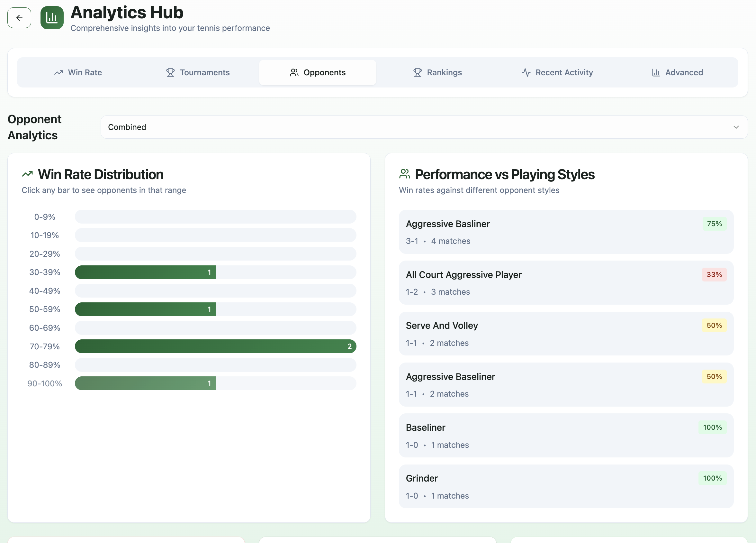756x543 pixels.
Task: Click the trophy icon on Tournaments tab
Action: click(x=170, y=72)
